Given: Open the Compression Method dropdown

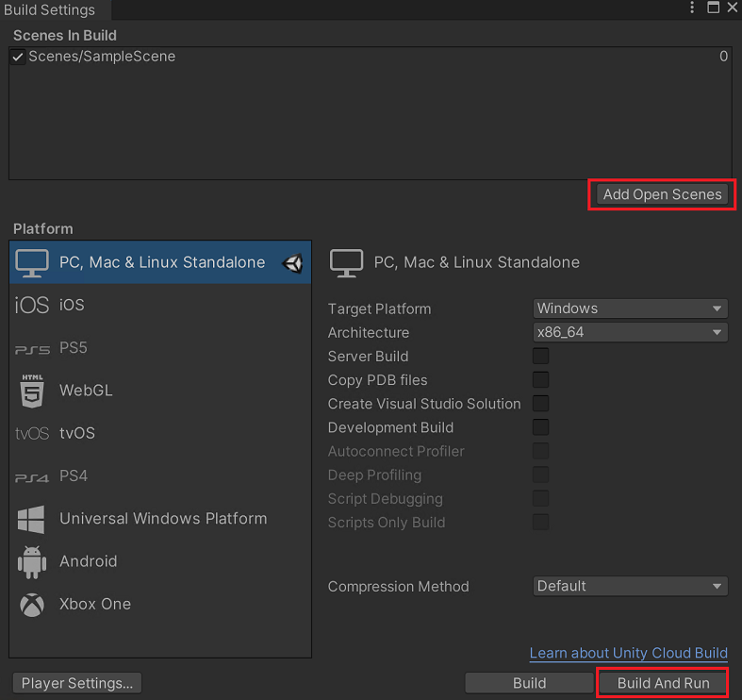Looking at the screenshot, I should click(x=630, y=586).
